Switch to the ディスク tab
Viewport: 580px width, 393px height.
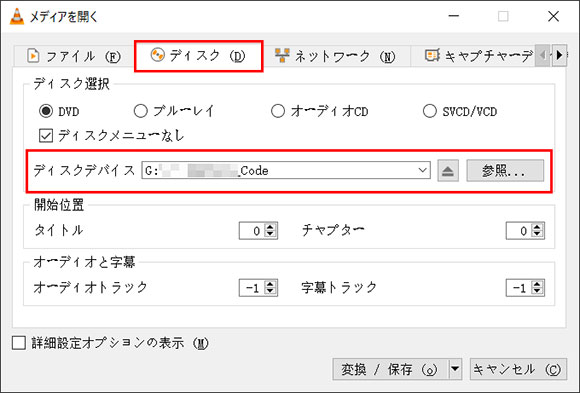[199, 56]
